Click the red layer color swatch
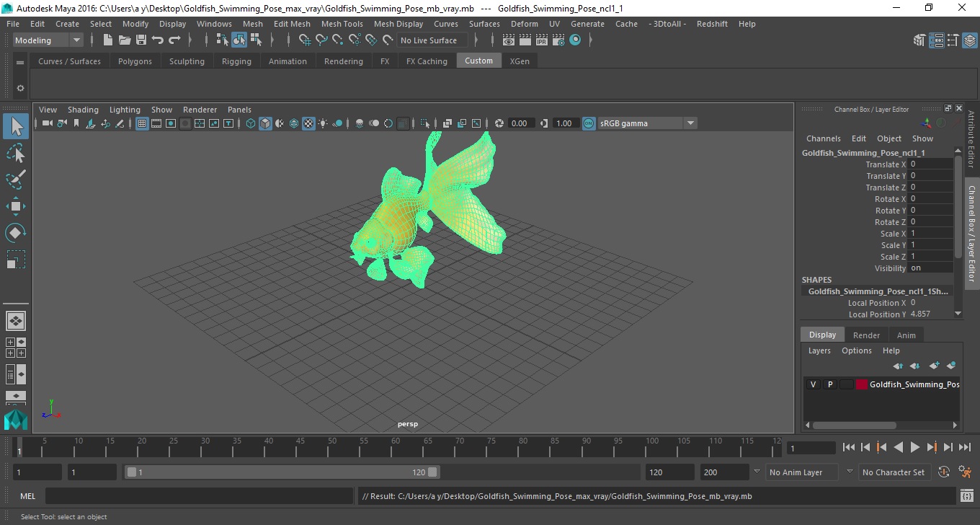The width and height of the screenshot is (980, 525). 861,384
